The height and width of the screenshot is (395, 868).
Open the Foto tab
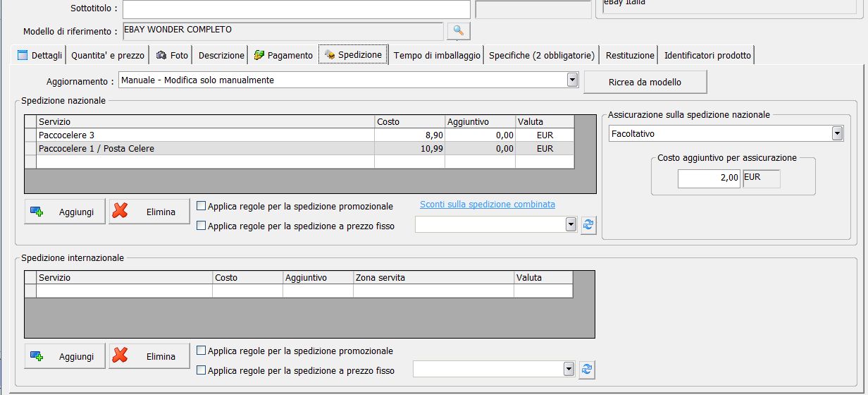(172, 55)
